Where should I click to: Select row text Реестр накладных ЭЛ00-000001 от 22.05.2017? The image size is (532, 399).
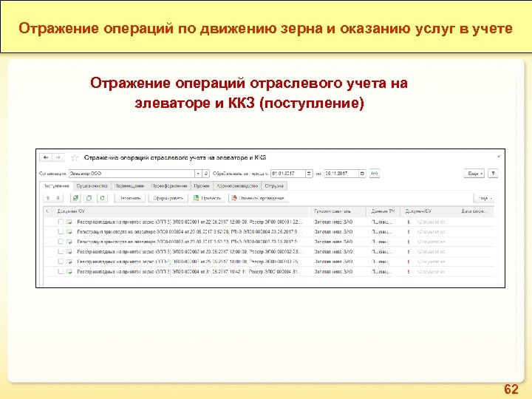point(189,222)
